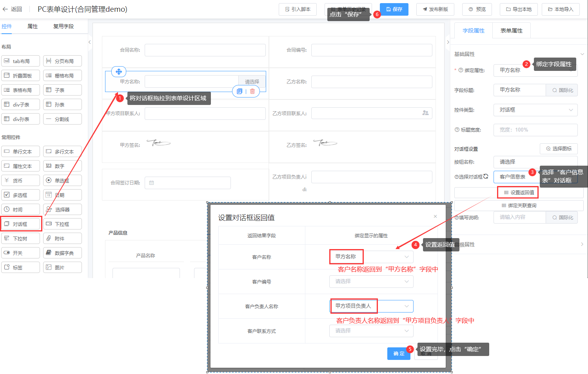Open the 选择对话框 dropdown showing 客户信息表
This screenshot has width=588, height=374.
click(535, 177)
